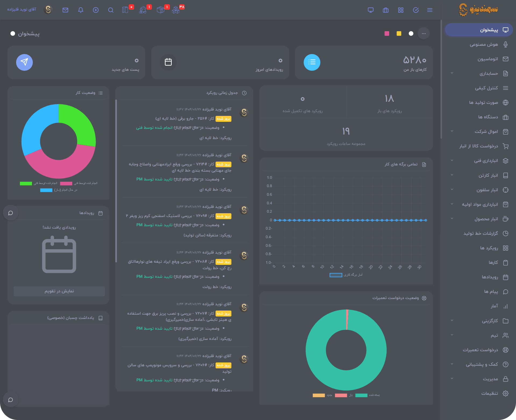The height and width of the screenshot is (420, 516).
Task: Expand the حسابداری sidebar submenu
Action: (x=452, y=73)
